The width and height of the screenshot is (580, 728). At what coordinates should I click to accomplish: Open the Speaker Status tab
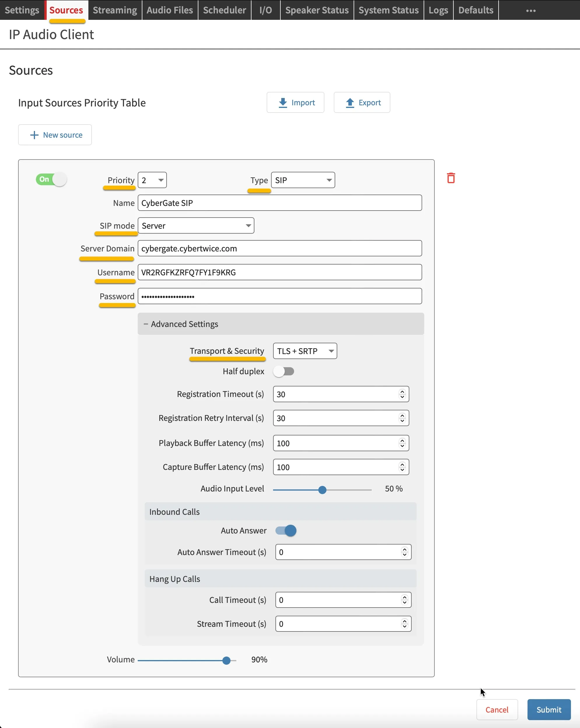[317, 10]
